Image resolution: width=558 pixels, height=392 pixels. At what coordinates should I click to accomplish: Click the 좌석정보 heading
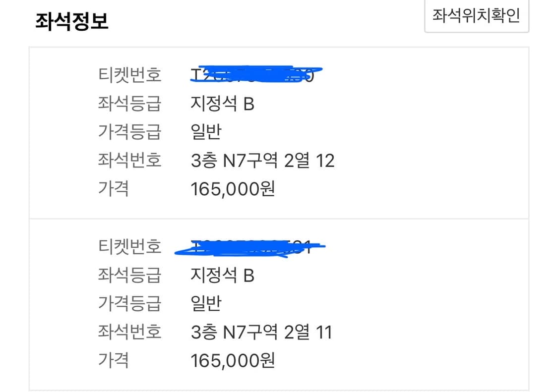point(72,21)
